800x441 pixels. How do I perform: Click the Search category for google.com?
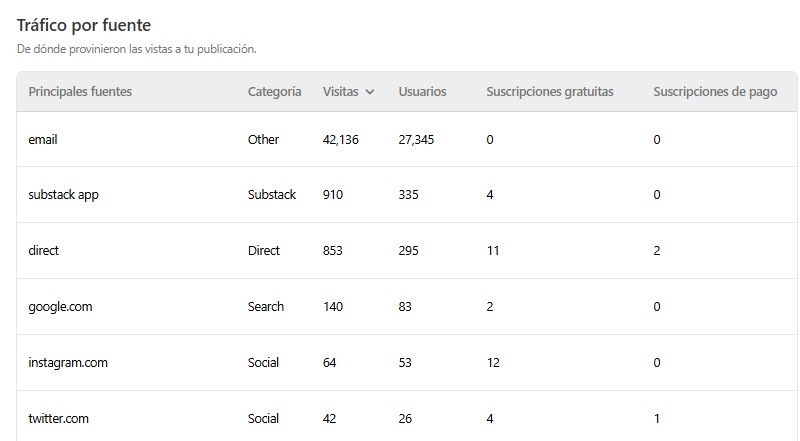point(266,307)
